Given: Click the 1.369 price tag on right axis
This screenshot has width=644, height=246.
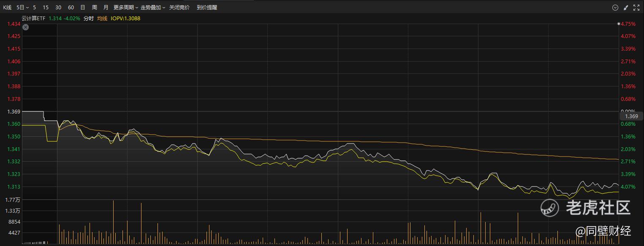Looking at the screenshot, I should [631, 116].
